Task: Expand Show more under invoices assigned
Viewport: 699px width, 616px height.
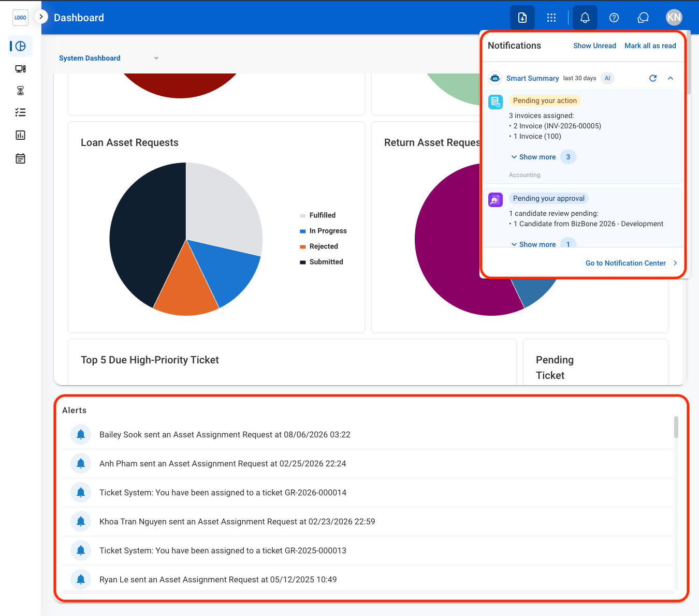Action: tap(533, 157)
